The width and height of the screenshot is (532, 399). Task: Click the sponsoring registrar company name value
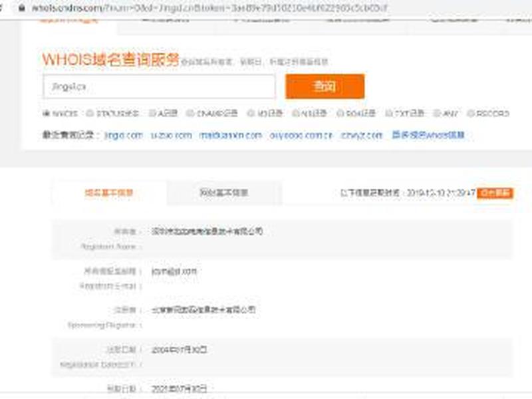[x=203, y=309]
